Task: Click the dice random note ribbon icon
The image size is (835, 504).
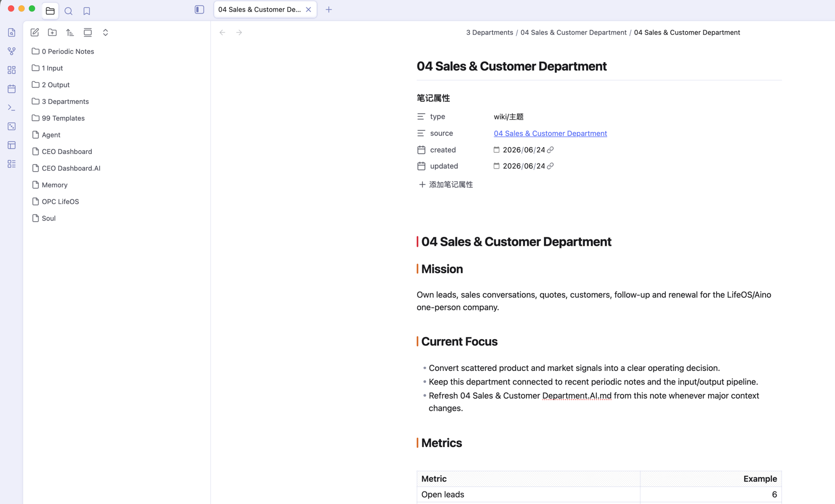Action: [11, 126]
